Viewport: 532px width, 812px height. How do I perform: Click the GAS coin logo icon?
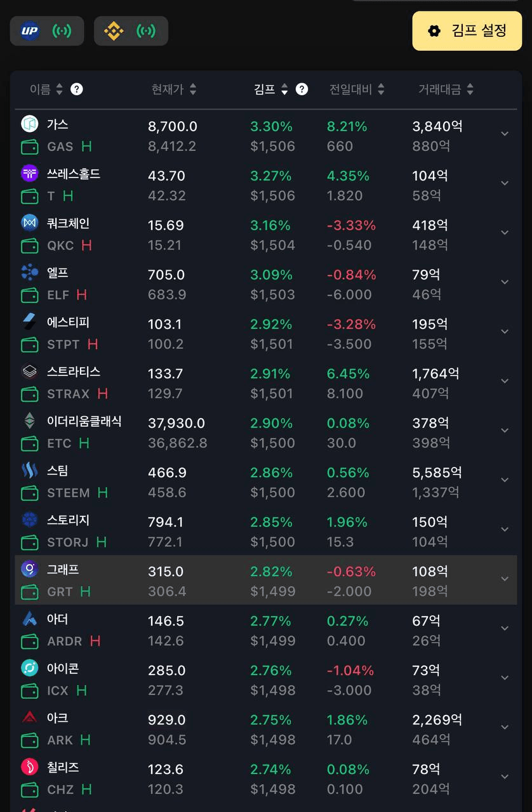pyautogui.click(x=30, y=124)
